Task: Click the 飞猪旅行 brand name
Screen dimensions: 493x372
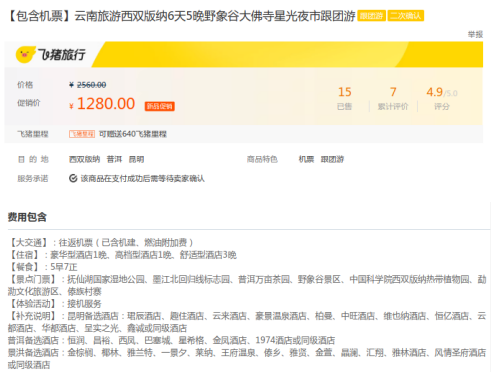Action: point(62,55)
